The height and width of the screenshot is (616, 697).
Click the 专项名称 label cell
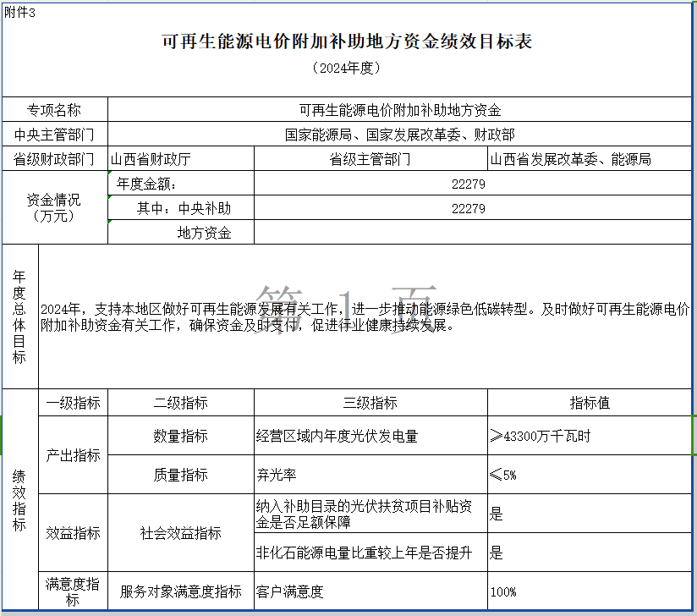55,110
